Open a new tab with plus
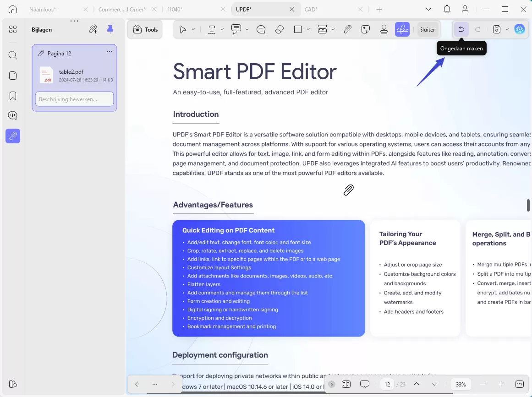532x397 pixels. 379,10
